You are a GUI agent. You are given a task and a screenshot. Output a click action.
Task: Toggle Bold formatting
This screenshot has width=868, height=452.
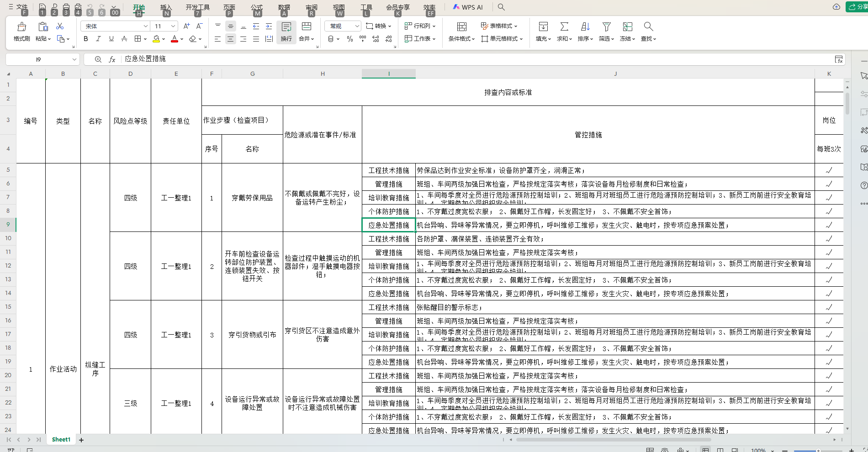(86, 39)
